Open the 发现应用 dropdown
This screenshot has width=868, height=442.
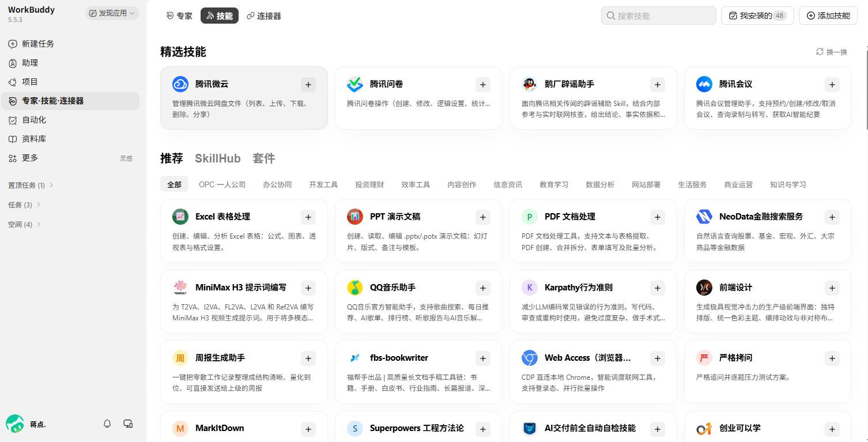[112, 13]
